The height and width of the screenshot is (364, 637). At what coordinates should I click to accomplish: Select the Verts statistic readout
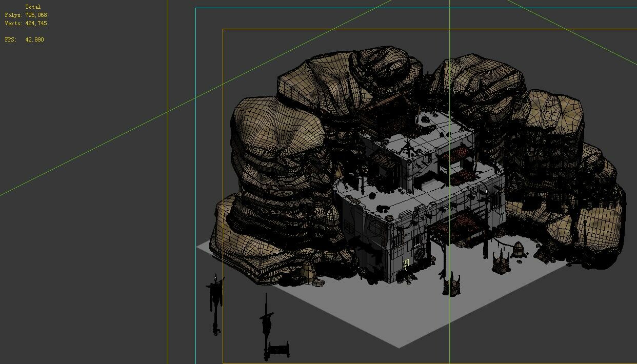[25, 23]
